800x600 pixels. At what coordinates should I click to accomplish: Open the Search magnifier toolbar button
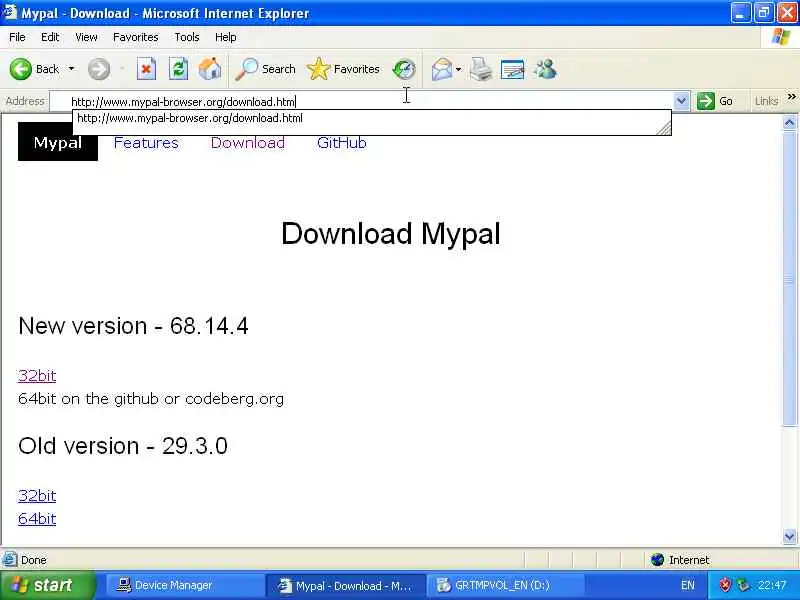265,69
